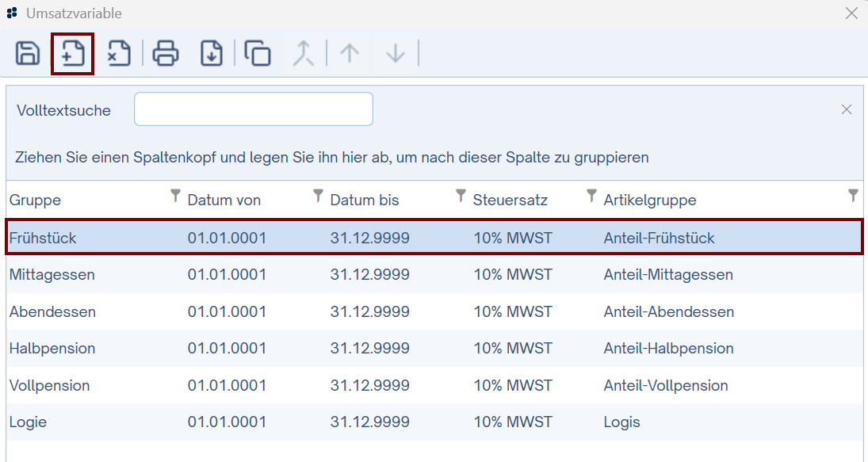Delete entry using the remove-document icon
The height and width of the screenshot is (462, 868).
[119, 54]
